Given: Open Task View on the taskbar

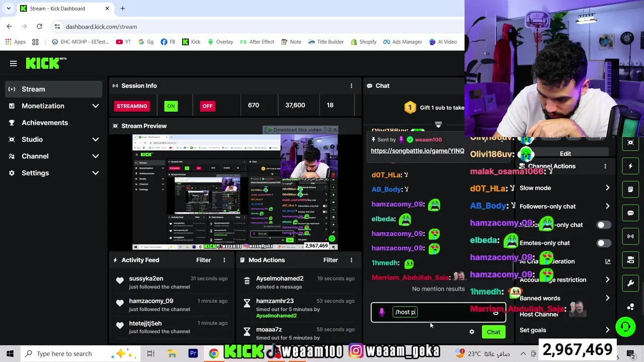Looking at the screenshot, I should [151, 353].
